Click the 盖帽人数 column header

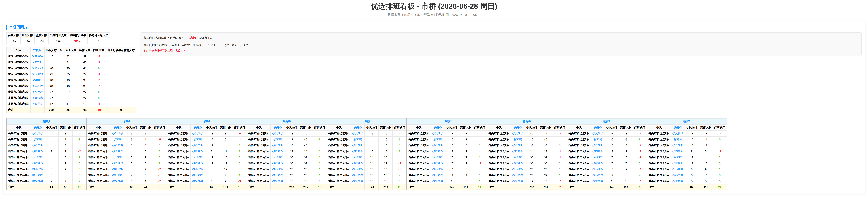pyautogui.click(x=41, y=35)
